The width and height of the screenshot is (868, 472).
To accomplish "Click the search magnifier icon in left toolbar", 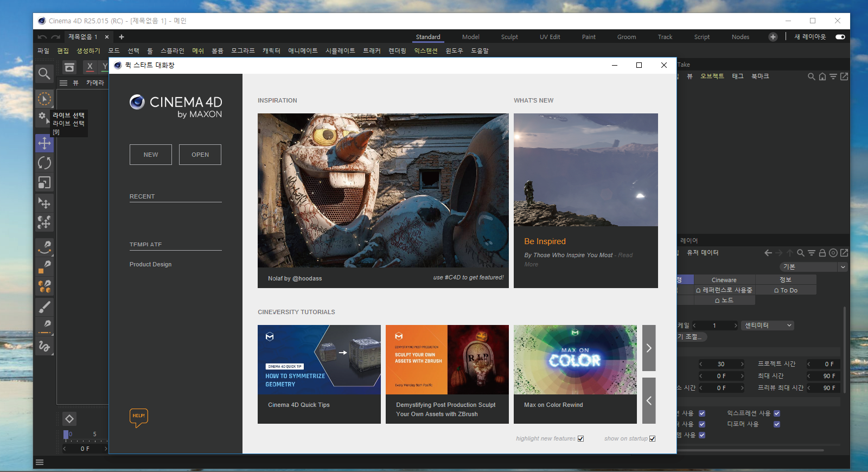I will [x=44, y=73].
